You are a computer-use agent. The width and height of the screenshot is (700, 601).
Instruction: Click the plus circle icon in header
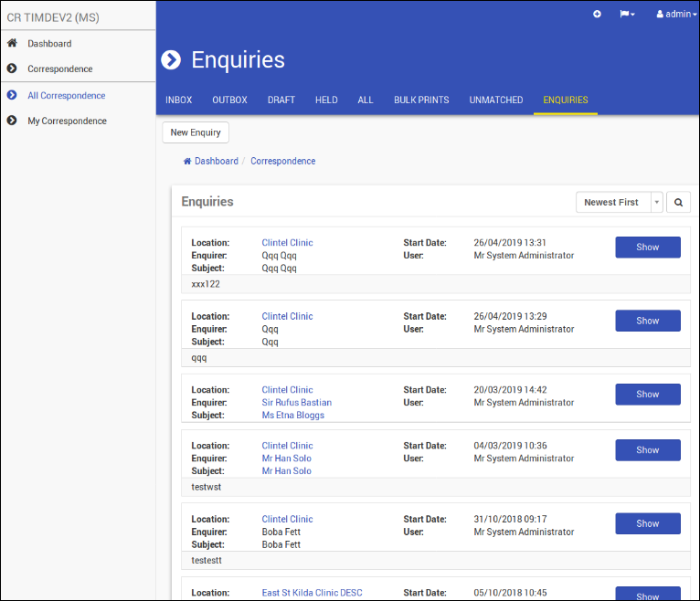[597, 15]
